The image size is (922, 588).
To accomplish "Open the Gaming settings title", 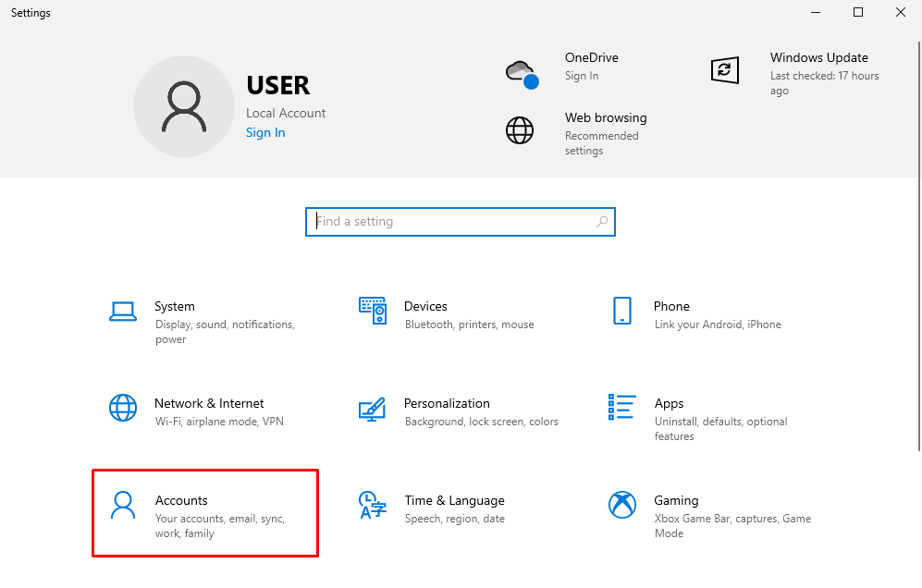I will (x=676, y=500).
